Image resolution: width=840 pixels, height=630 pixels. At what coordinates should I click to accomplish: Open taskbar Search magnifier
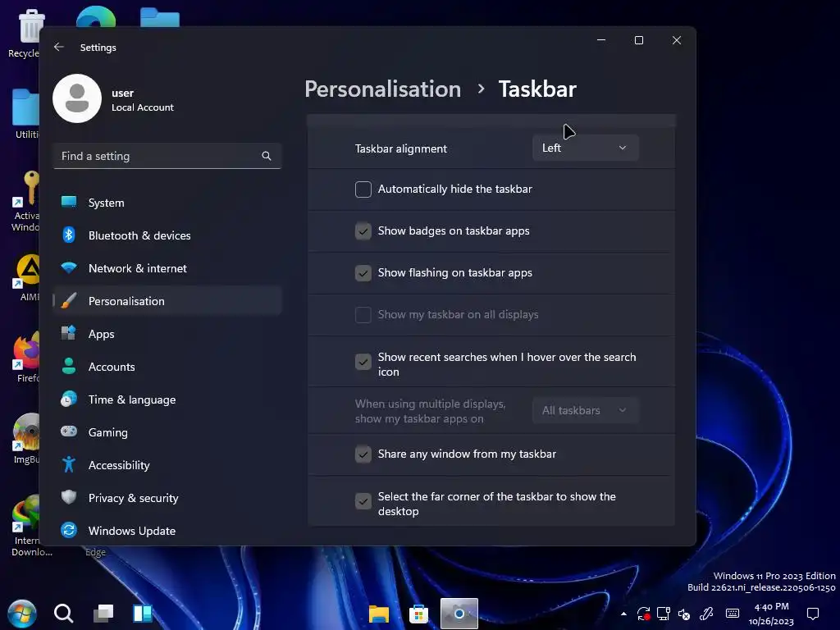[63, 614]
